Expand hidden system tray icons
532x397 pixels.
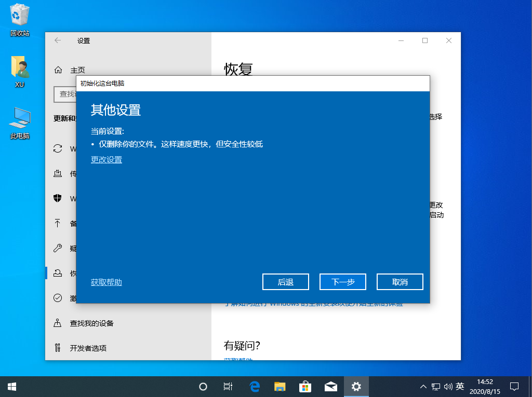pyautogui.click(x=423, y=387)
